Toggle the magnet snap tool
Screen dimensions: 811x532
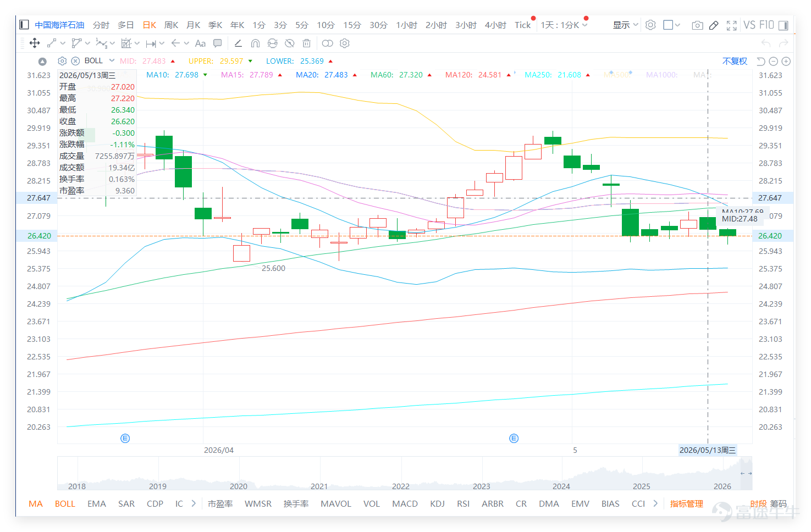255,43
